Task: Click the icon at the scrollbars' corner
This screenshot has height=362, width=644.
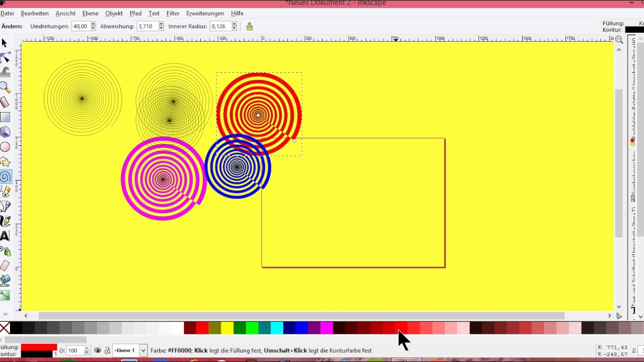Action: tap(619, 316)
